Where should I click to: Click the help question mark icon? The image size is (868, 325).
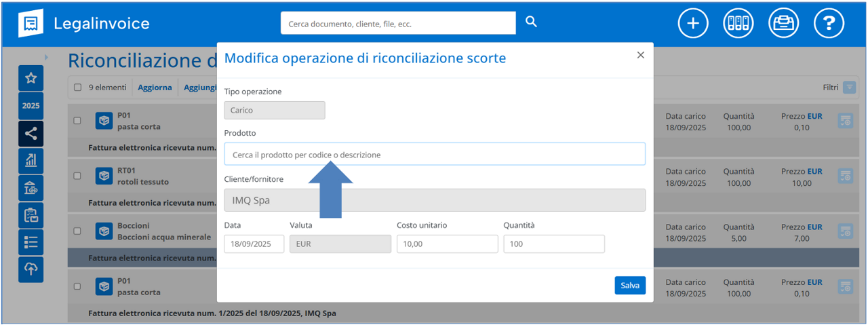click(x=828, y=23)
